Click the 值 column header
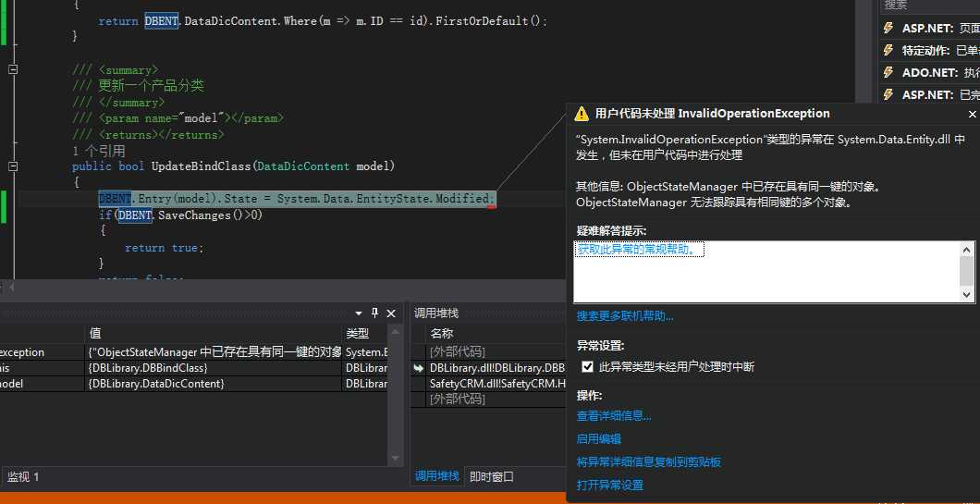The image size is (980, 504). coord(213,333)
